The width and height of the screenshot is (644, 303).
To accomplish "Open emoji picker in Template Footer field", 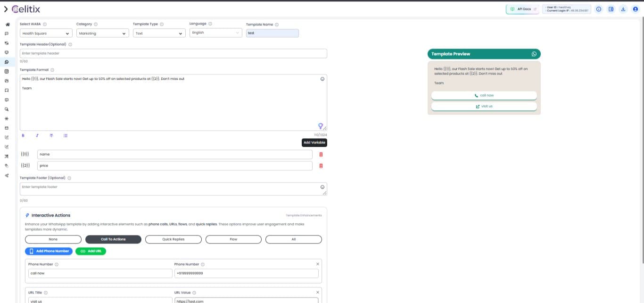I will pos(322,187).
